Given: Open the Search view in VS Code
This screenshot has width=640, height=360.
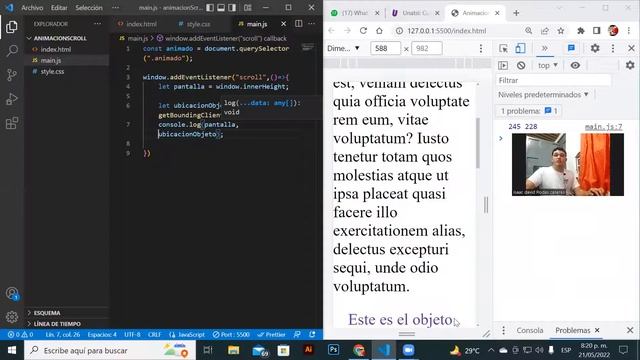Looking at the screenshot, I should pos(12,51).
